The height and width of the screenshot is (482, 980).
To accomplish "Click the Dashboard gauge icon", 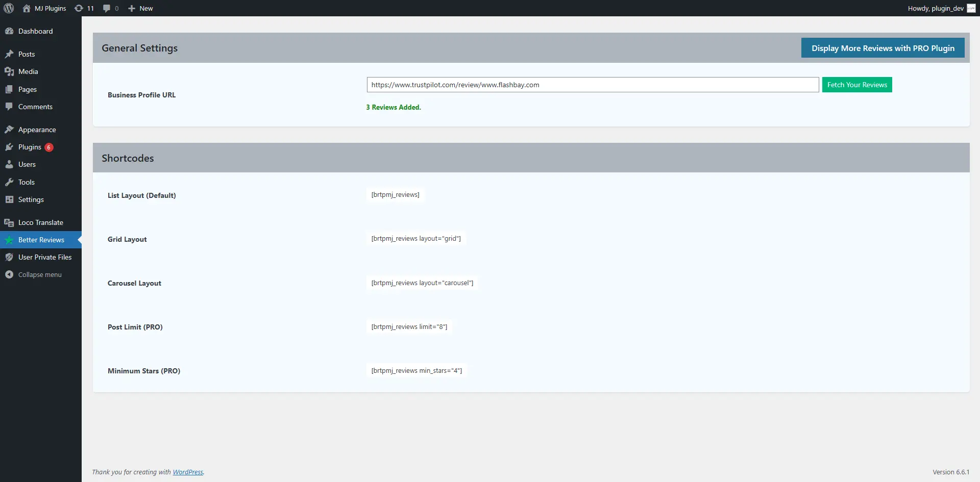I will point(9,31).
